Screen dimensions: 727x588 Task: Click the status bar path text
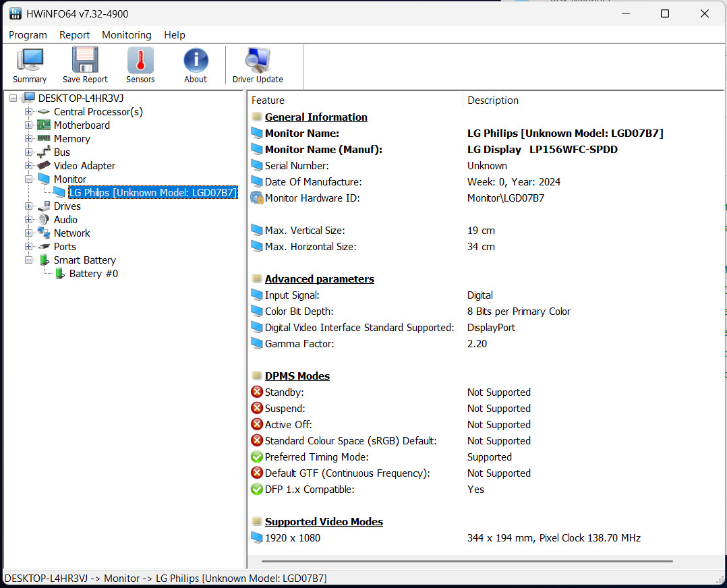(165, 579)
